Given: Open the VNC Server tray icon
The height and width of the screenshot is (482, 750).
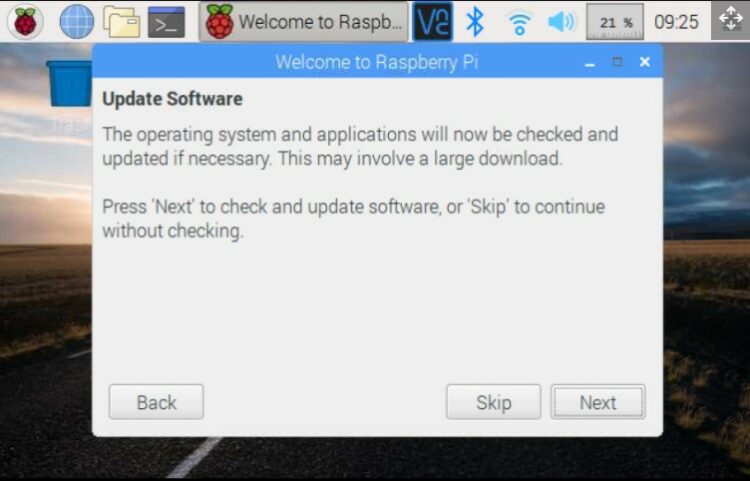Looking at the screenshot, I should point(432,22).
